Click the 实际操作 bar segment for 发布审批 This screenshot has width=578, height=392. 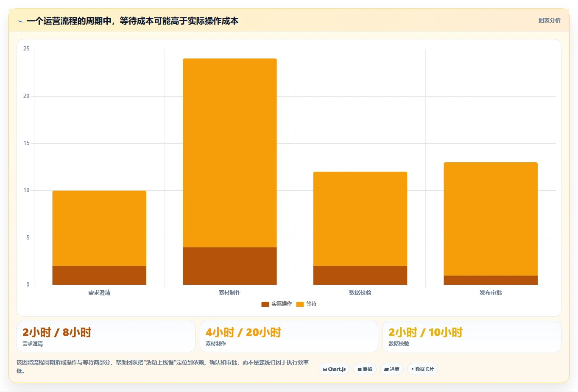[491, 280]
